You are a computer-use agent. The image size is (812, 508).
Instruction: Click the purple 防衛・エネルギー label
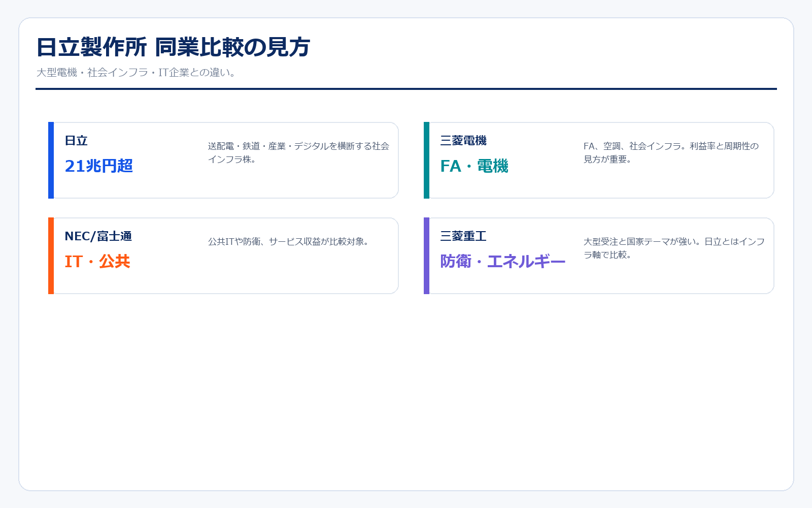coord(502,262)
